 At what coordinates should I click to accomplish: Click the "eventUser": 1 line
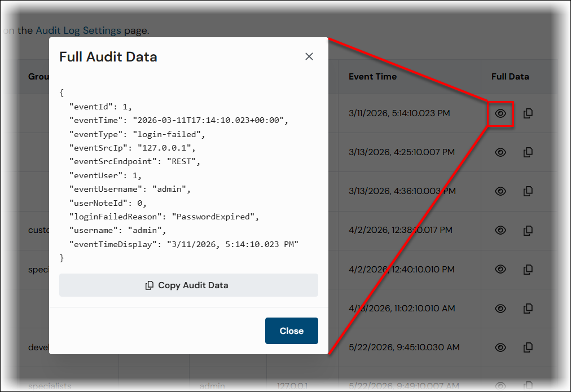point(106,175)
